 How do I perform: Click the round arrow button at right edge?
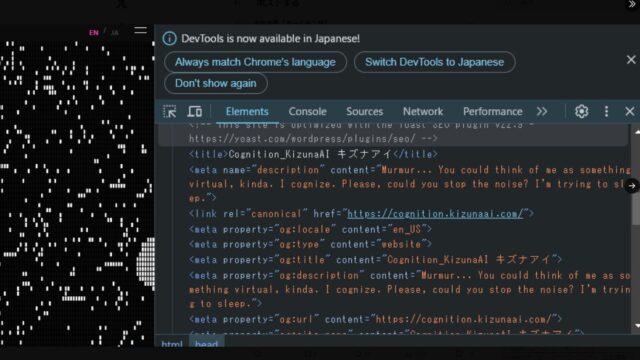(632, 186)
